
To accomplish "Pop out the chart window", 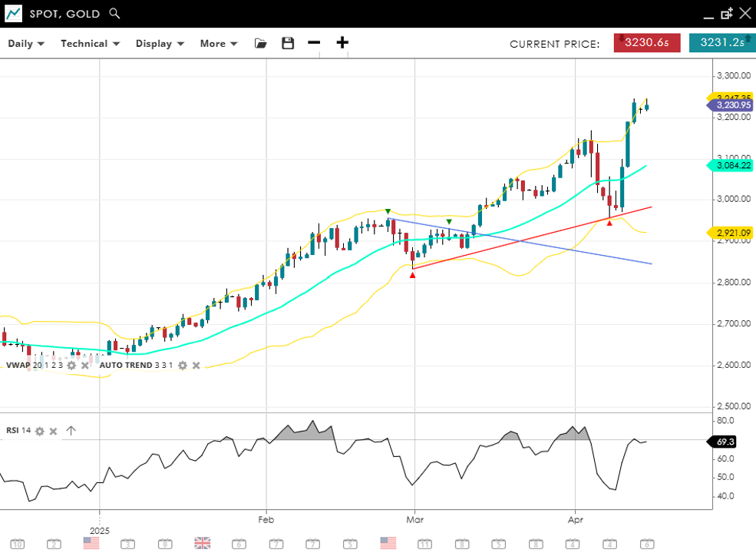I will [x=726, y=14].
